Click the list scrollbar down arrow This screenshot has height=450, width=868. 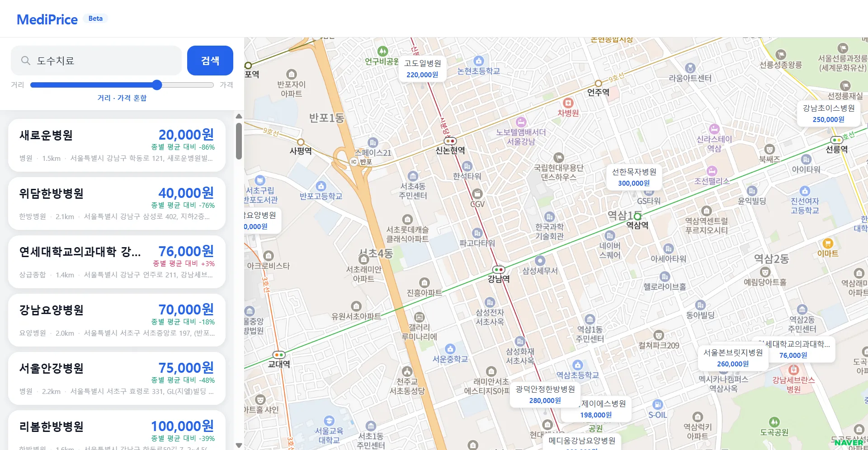[x=239, y=445]
